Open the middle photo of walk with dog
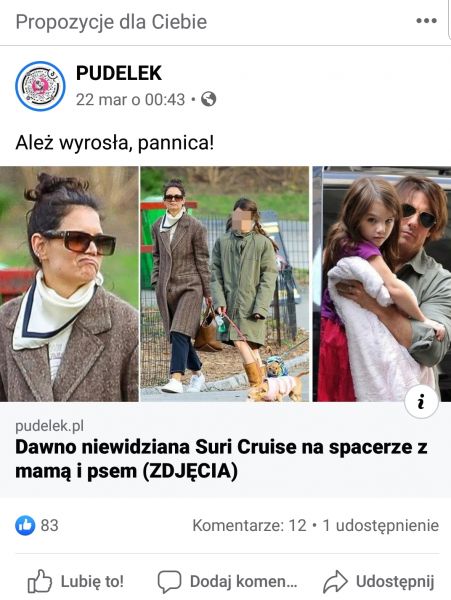The width and height of the screenshot is (451, 600). point(225,284)
